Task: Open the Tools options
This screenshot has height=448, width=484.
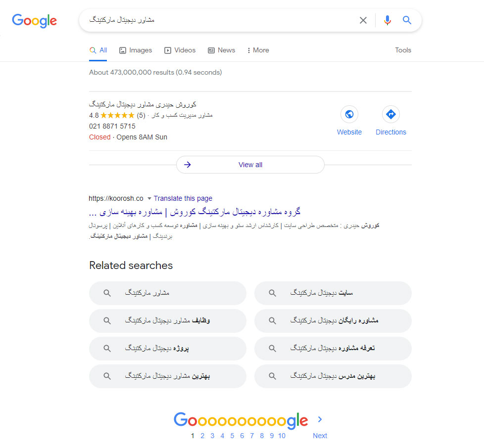Action: coord(403,50)
